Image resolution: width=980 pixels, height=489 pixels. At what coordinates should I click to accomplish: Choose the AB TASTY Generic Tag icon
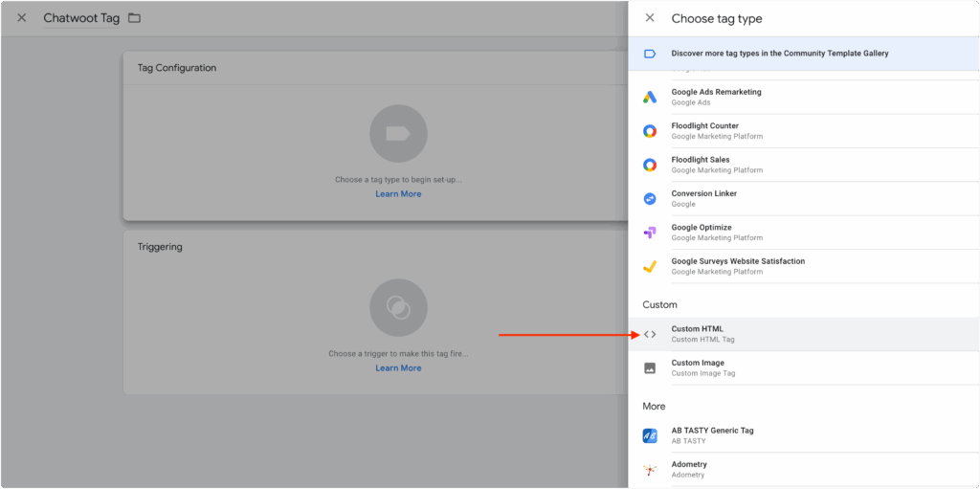coord(650,435)
